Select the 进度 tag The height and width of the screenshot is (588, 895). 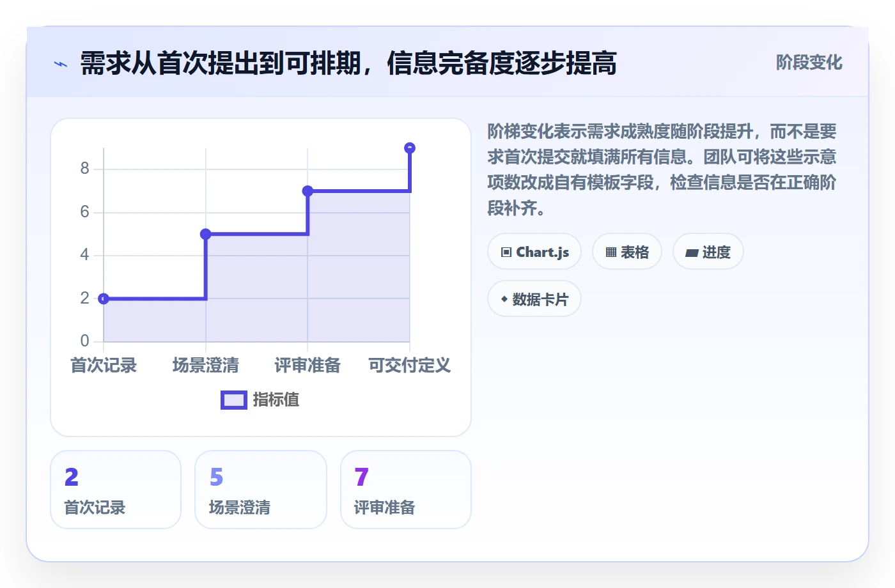click(708, 252)
